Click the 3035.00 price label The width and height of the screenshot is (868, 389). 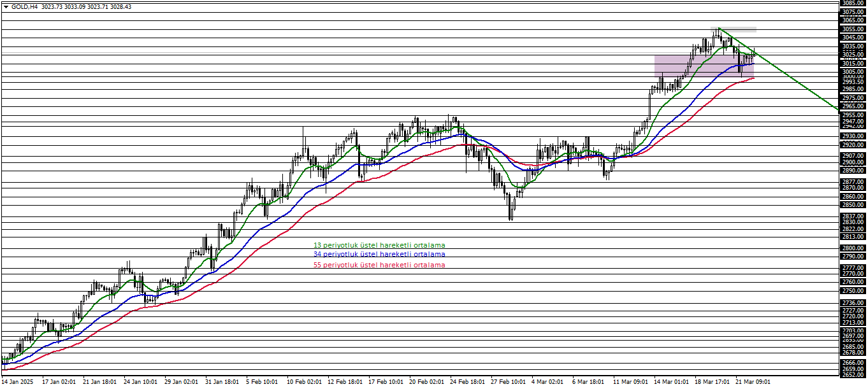tap(852, 46)
